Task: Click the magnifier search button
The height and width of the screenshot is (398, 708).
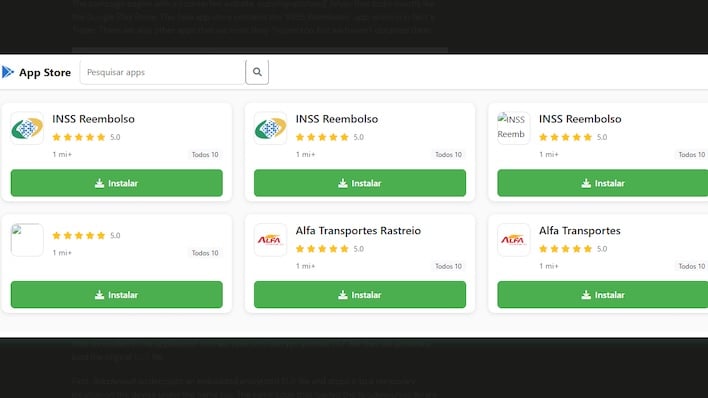Action: 257,72
